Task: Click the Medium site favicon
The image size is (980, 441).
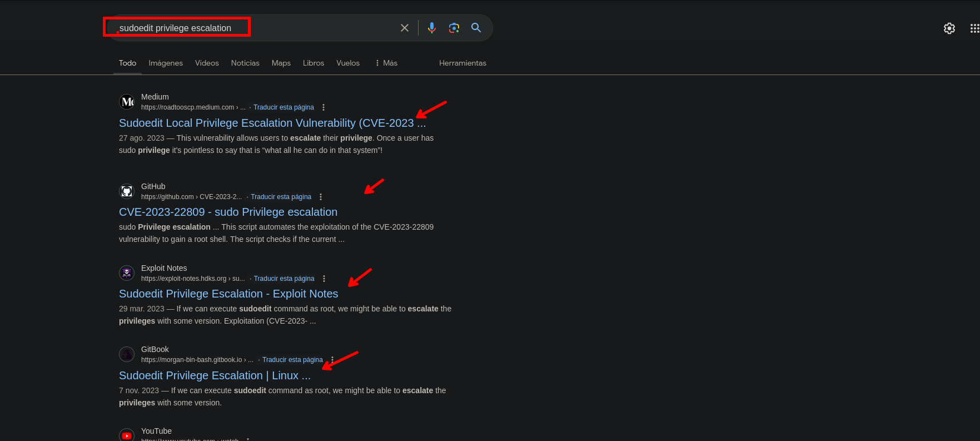Action: (x=127, y=102)
